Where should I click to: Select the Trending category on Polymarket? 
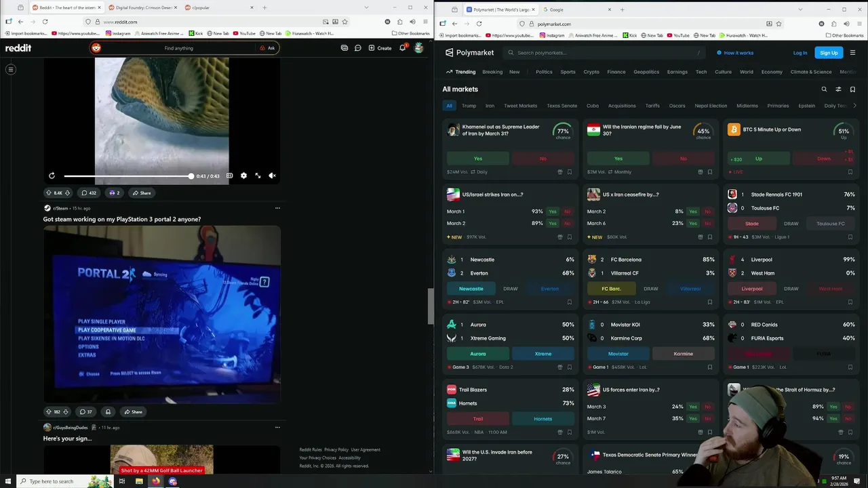[x=461, y=72]
